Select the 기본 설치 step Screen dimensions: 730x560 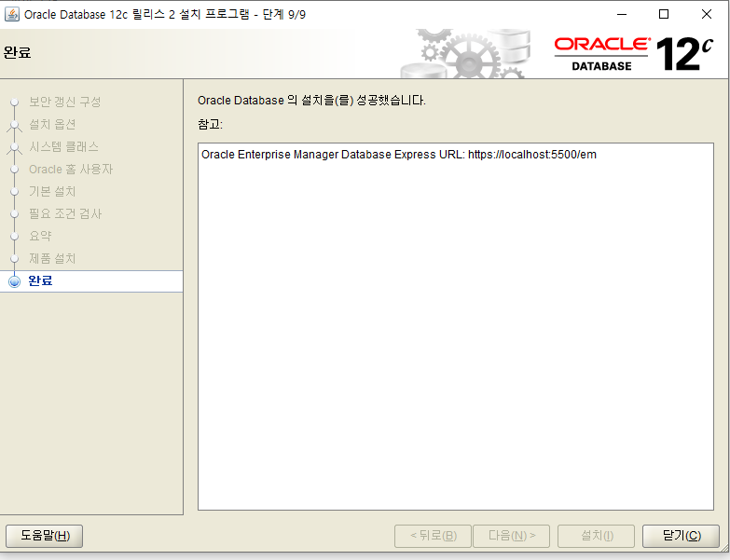[52, 191]
